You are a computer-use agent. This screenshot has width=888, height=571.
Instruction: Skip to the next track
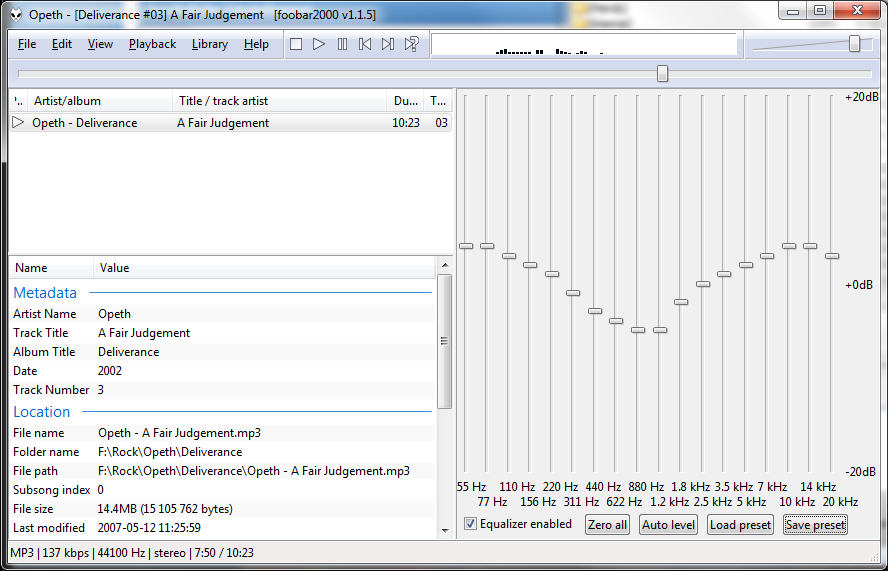point(388,44)
